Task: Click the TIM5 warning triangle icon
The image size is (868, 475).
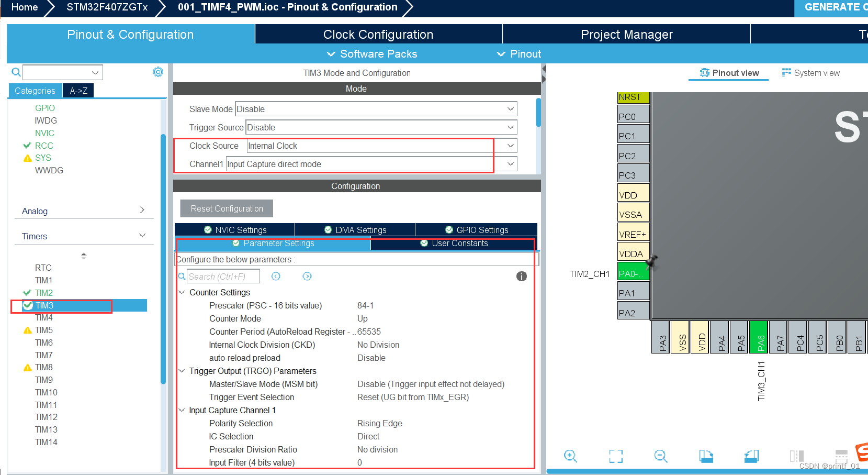Action: click(28, 330)
